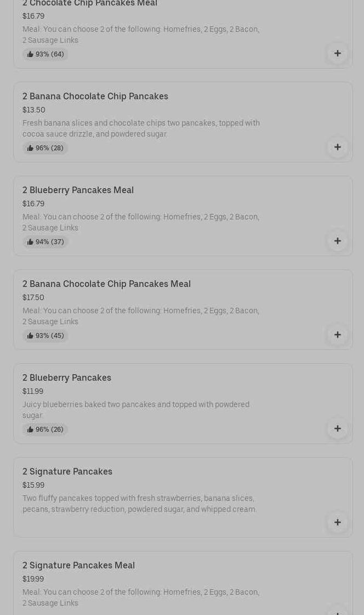Image resolution: width=364 pixels, height=615 pixels.
Task: Add 2 Blueberry Pancakes Meal via plus icon
Action: 337,241
